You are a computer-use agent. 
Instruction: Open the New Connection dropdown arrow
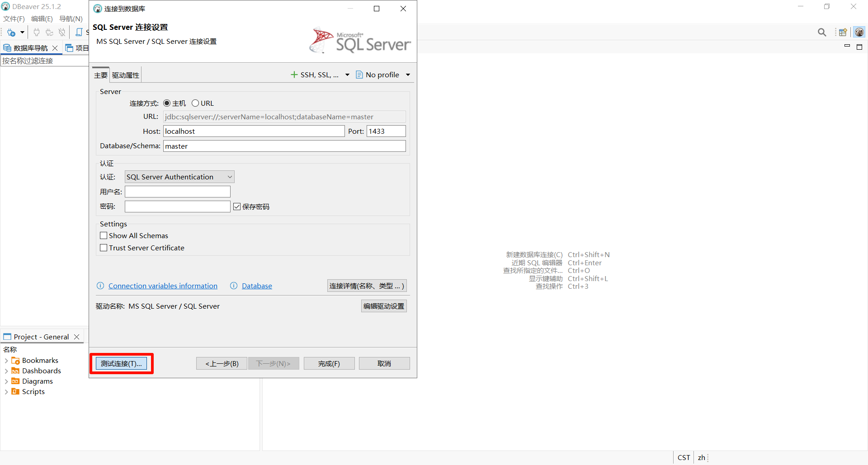coord(22,33)
